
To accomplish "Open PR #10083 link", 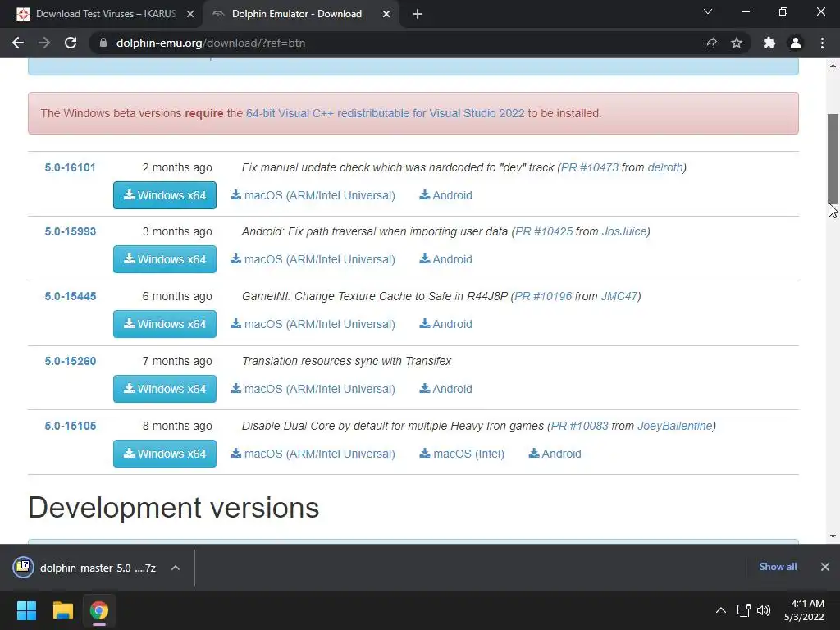I will [x=580, y=426].
